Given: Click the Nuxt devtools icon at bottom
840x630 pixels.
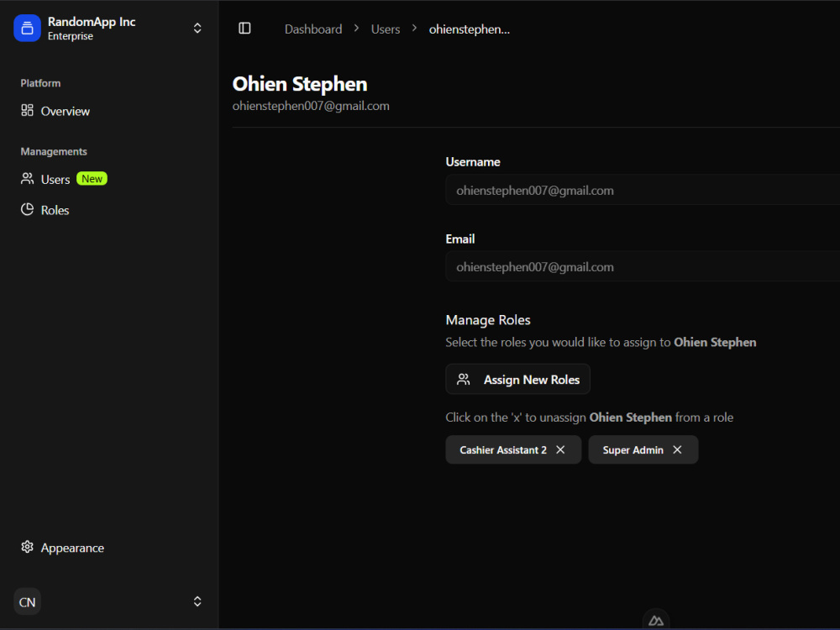Looking at the screenshot, I should point(656,621).
